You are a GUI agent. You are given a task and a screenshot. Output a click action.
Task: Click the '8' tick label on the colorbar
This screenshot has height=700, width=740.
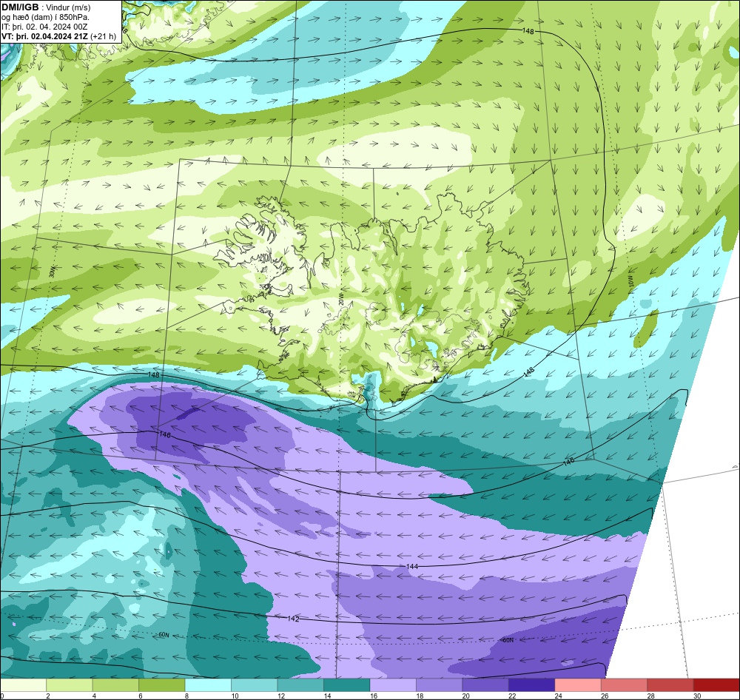click(x=186, y=696)
